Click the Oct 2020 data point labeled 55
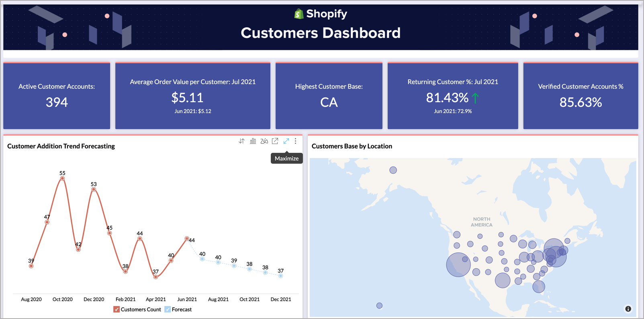The image size is (644, 319). click(62, 178)
